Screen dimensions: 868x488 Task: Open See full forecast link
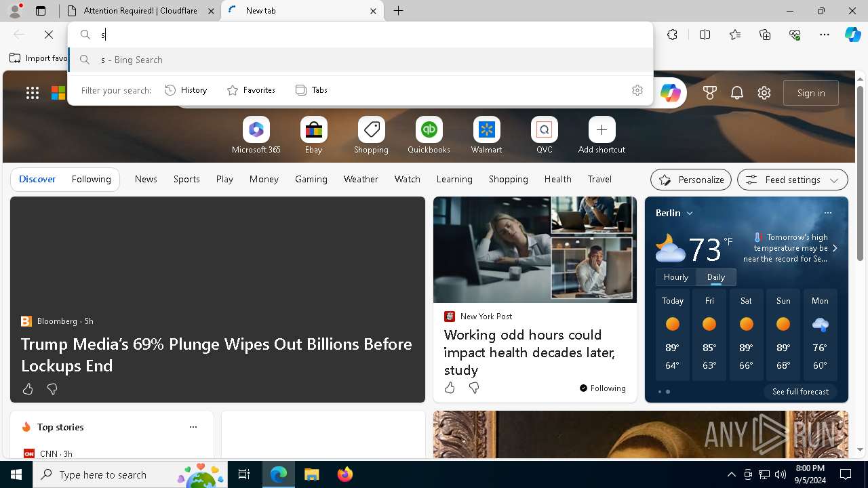pos(800,392)
